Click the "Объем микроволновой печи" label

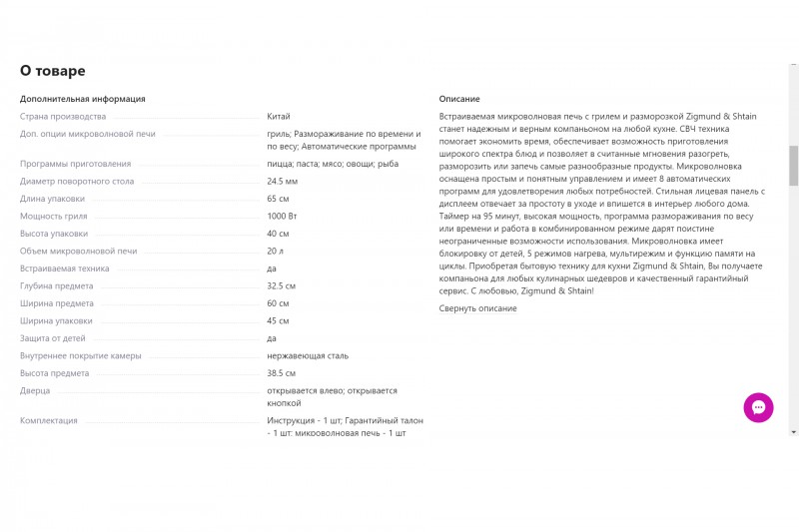(x=79, y=251)
